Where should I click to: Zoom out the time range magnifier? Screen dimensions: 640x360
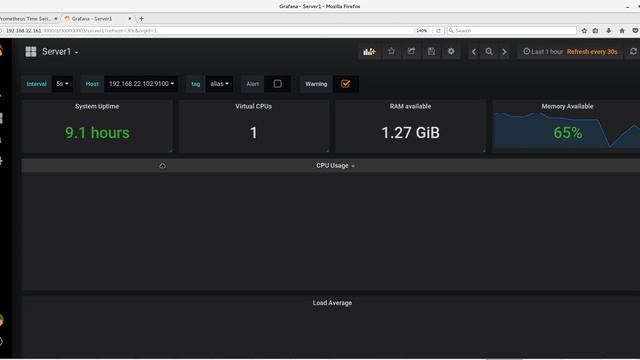click(x=489, y=52)
